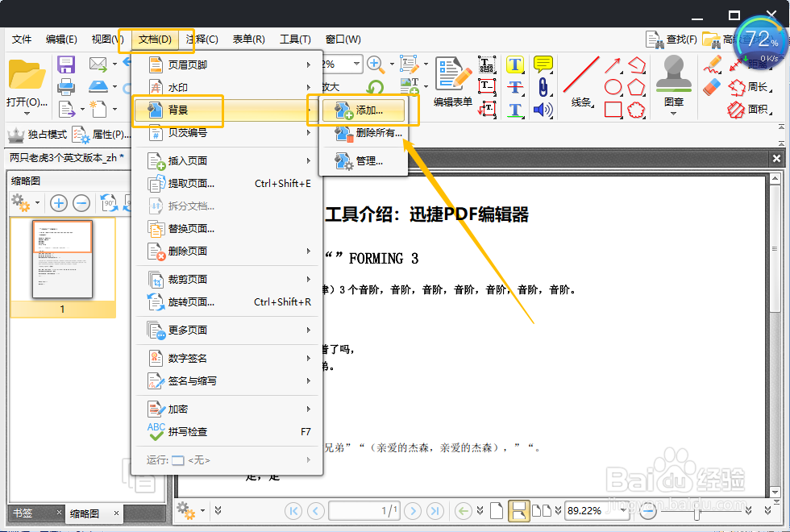Select the pencil drawing tool

click(x=713, y=64)
